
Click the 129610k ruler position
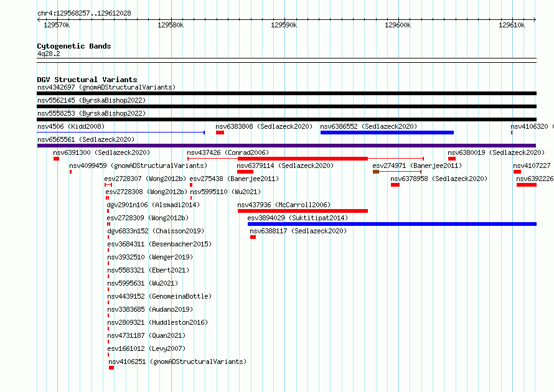coord(512,25)
